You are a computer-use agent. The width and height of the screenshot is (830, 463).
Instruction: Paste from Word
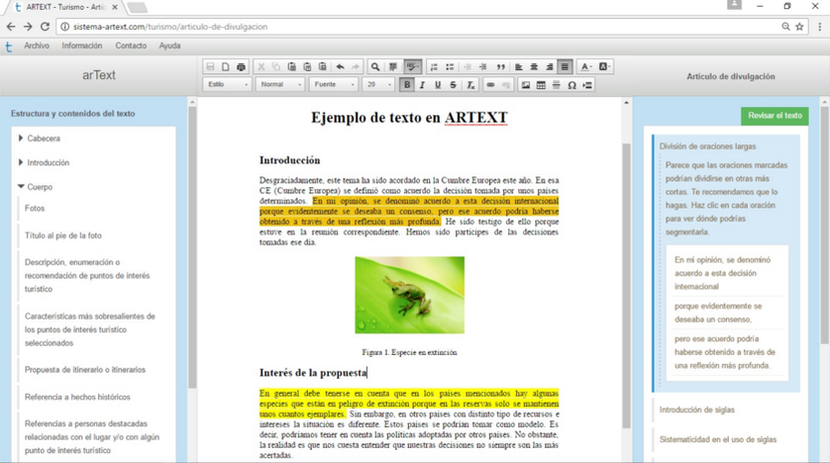coord(322,67)
